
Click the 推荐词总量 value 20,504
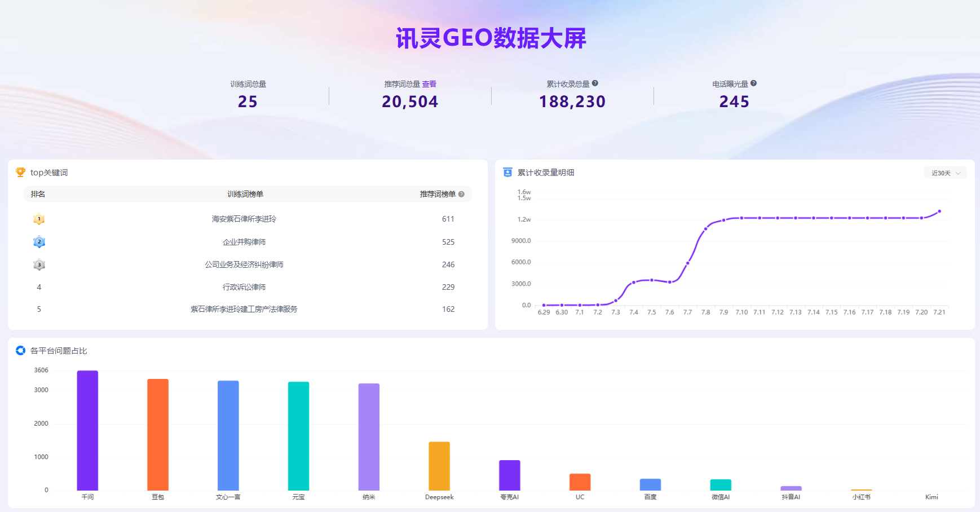(x=410, y=101)
